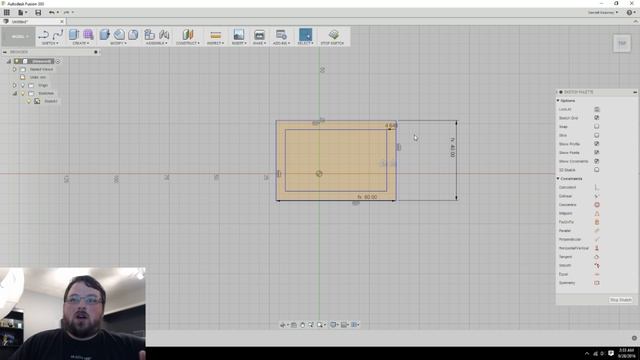This screenshot has height=360, width=640.
Task: Click the Pan hand icon
Action: tap(302, 325)
